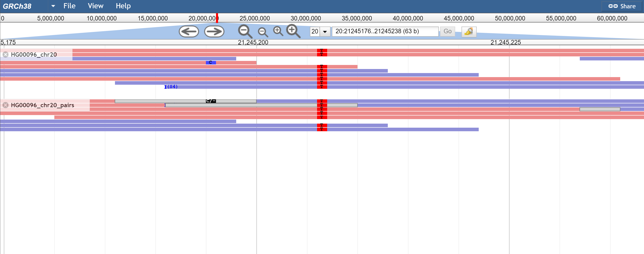Click the top T SNP in HG00096_chr20 track
Image resolution: width=644 pixels, height=254 pixels.
coord(322,51)
